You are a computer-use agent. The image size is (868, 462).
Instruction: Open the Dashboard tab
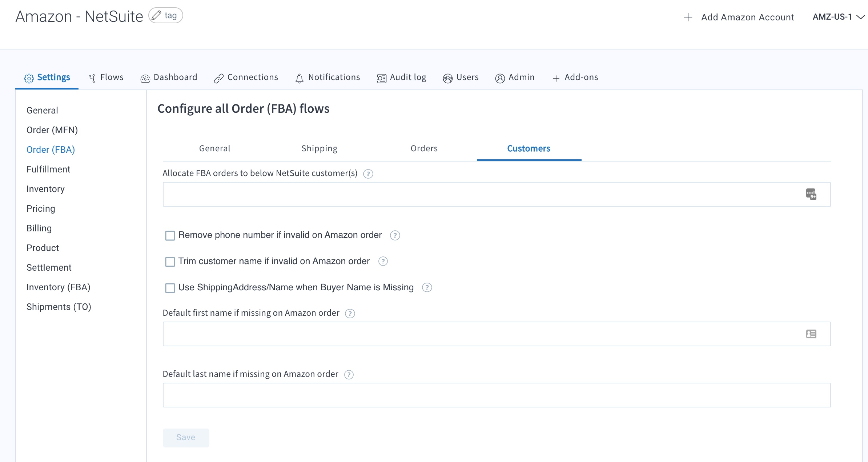click(169, 77)
